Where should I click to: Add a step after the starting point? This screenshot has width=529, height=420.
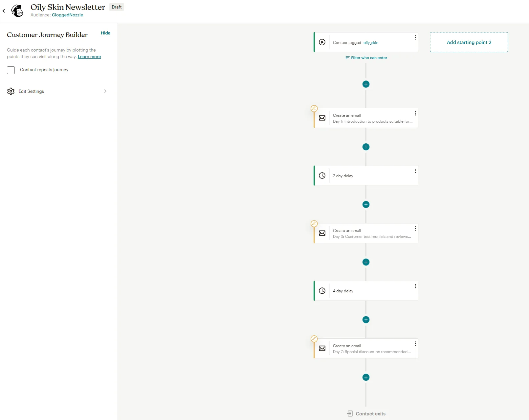pyautogui.click(x=366, y=84)
